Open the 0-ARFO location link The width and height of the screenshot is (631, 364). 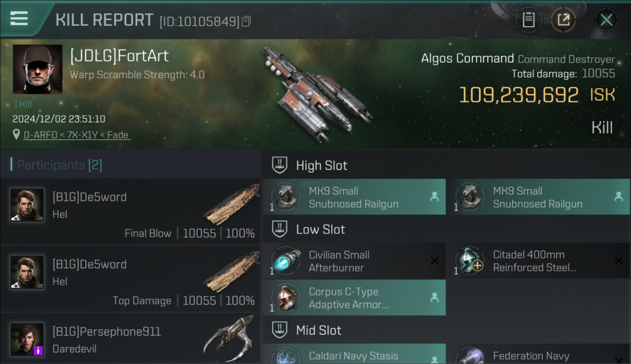click(x=77, y=135)
